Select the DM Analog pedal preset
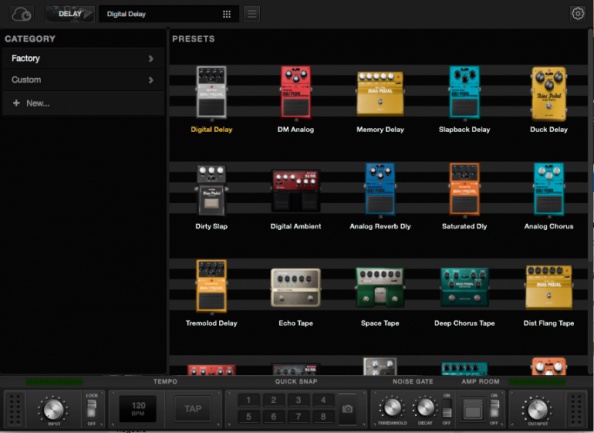This screenshot has width=594, height=433. pyautogui.click(x=295, y=92)
